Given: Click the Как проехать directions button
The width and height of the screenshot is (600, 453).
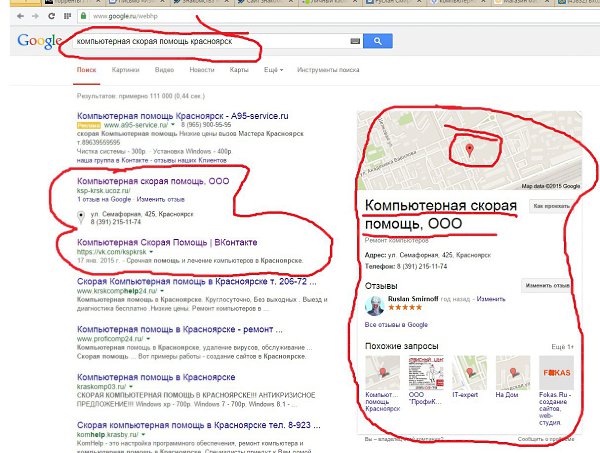Looking at the screenshot, I should pyautogui.click(x=551, y=206).
